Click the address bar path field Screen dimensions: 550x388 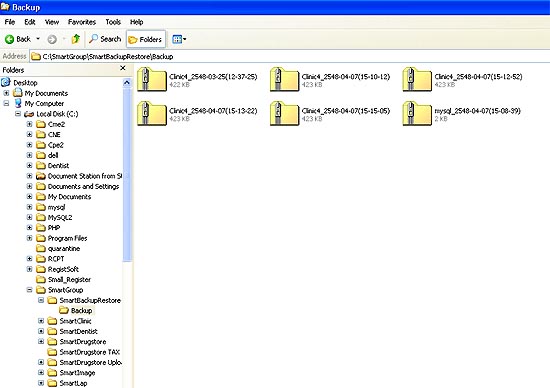tap(289, 56)
